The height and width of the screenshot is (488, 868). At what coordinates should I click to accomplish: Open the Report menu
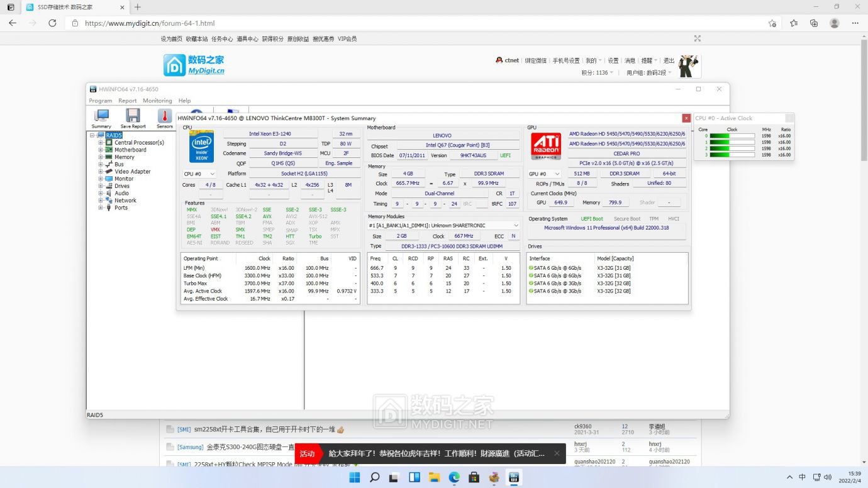click(x=128, y=101)
